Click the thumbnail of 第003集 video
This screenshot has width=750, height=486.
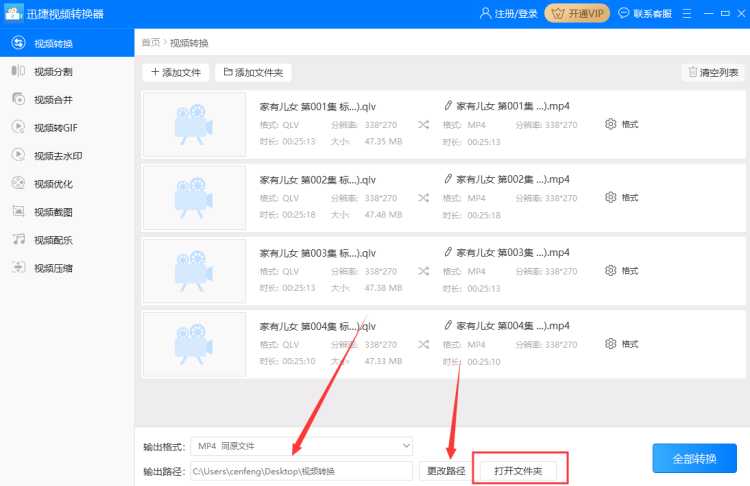(194, 271)
